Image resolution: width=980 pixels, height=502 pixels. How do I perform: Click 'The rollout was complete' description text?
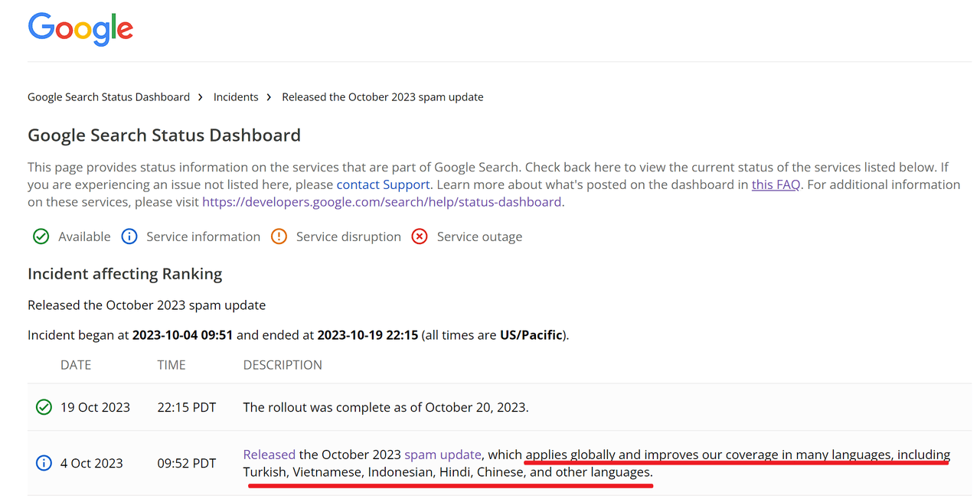click(x=386, y=407)
